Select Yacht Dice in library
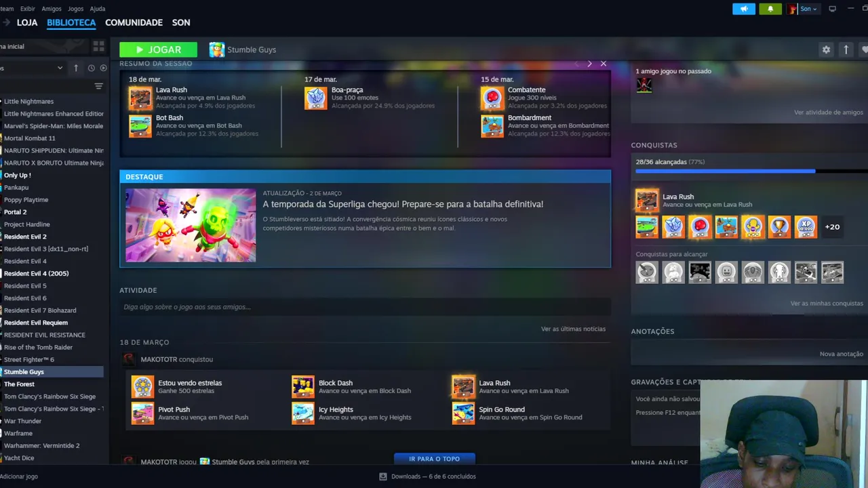This screenshot has width=868, height=488. pyautogui.click(x=19, y=458)
